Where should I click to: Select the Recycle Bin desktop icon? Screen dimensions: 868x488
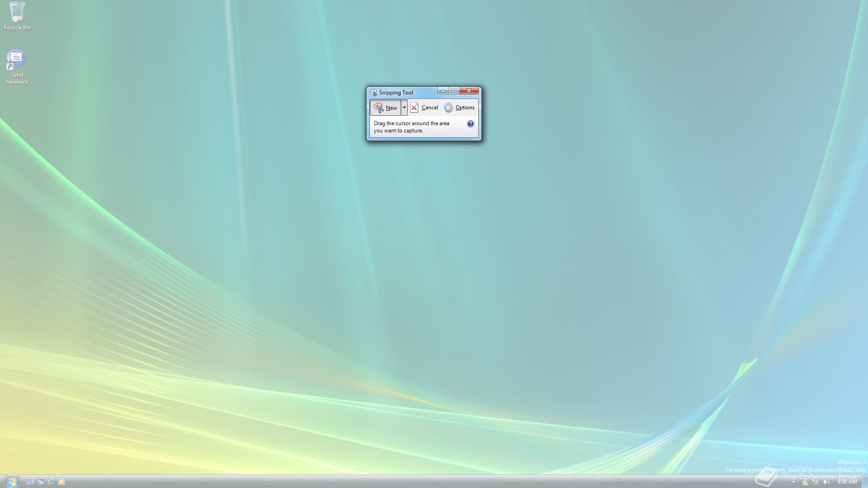click(17, 16)
